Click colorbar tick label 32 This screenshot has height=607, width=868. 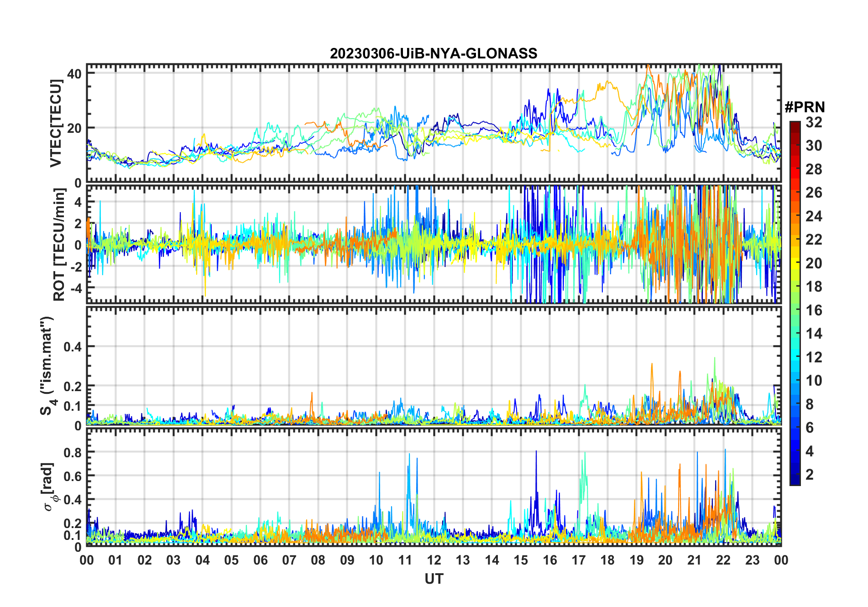pyautogui.click(x=814, y=122)
